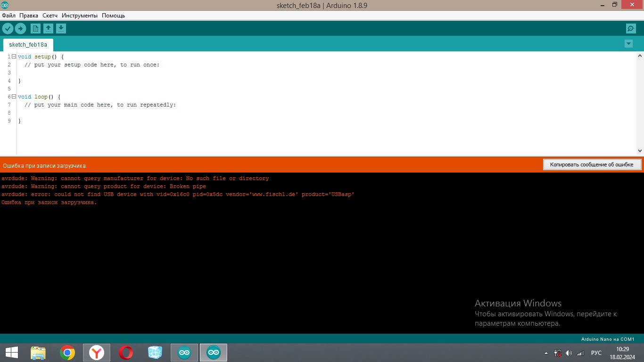Open the Windows Start button

coord(12,353)
